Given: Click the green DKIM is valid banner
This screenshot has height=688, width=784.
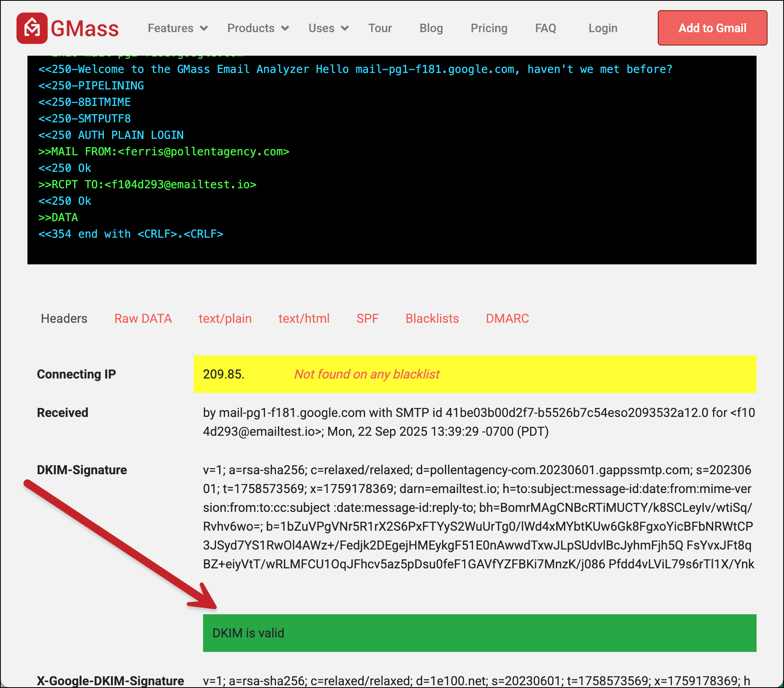Looking at the screenshot, I should [x=478, y=633].
